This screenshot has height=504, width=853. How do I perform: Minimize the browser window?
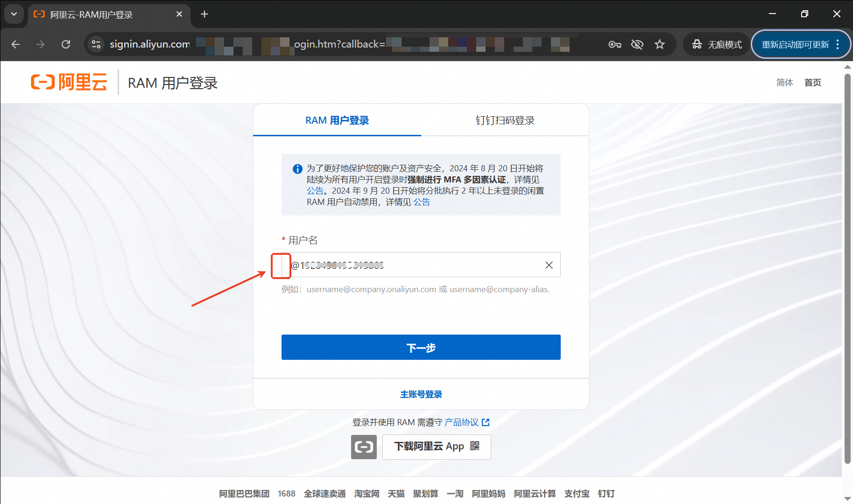(x=773, y=14)
